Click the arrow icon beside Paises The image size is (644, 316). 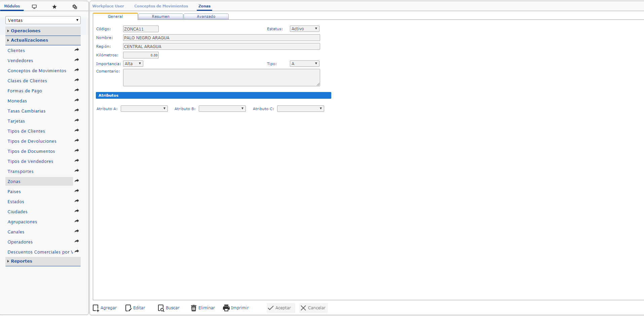tap(77, 191)
